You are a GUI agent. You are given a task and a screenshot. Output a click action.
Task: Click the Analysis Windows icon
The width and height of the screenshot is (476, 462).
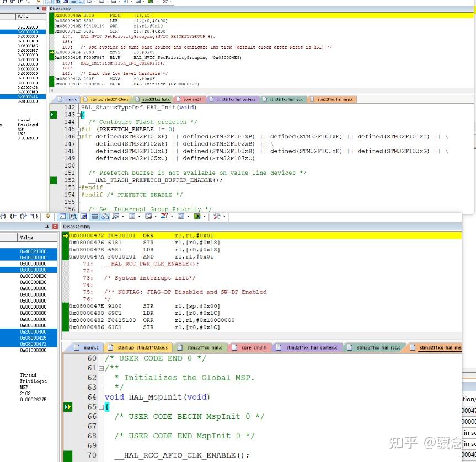pos(164,216)
